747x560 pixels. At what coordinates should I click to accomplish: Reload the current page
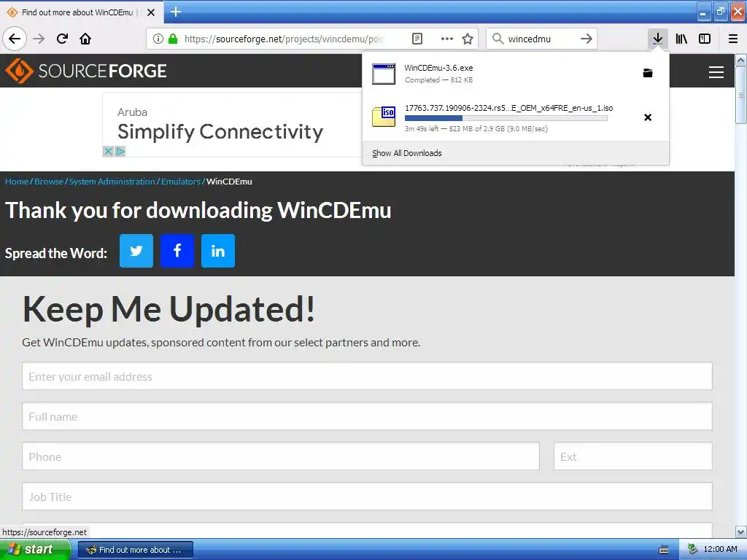click(x=63, y=39)
